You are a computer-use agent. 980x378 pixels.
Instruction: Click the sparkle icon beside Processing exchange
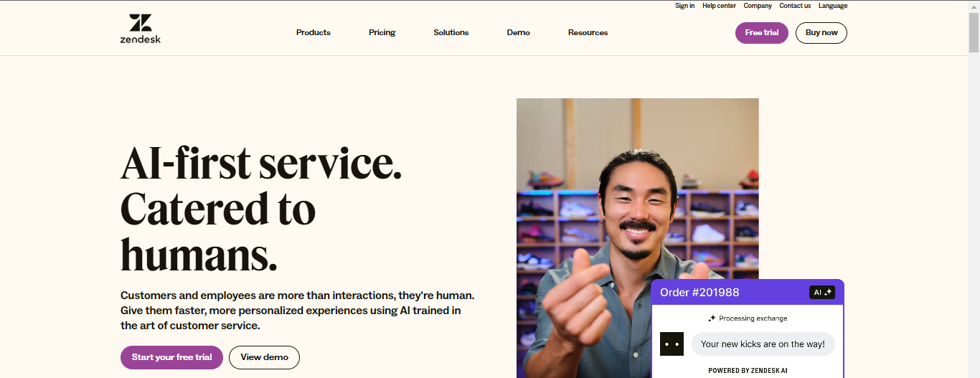(712, 318)
